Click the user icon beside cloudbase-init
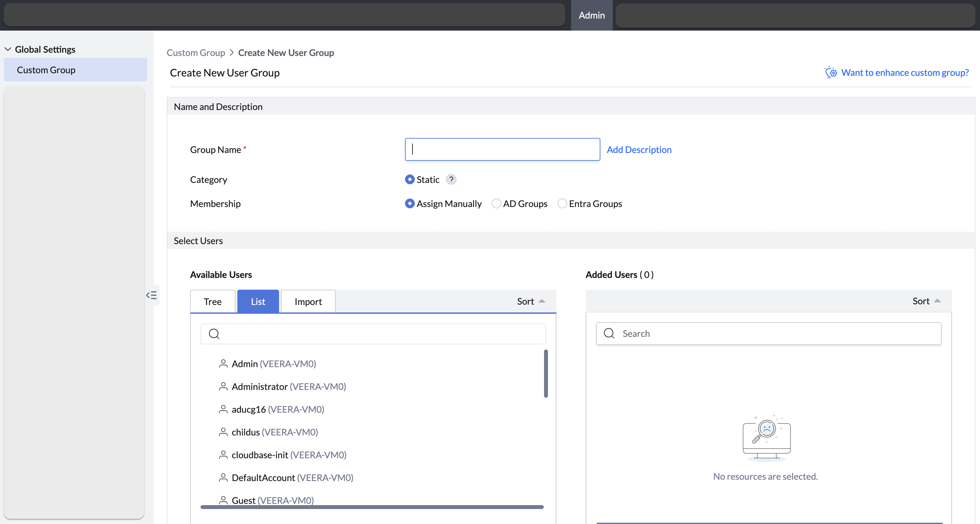 (223, 455)
